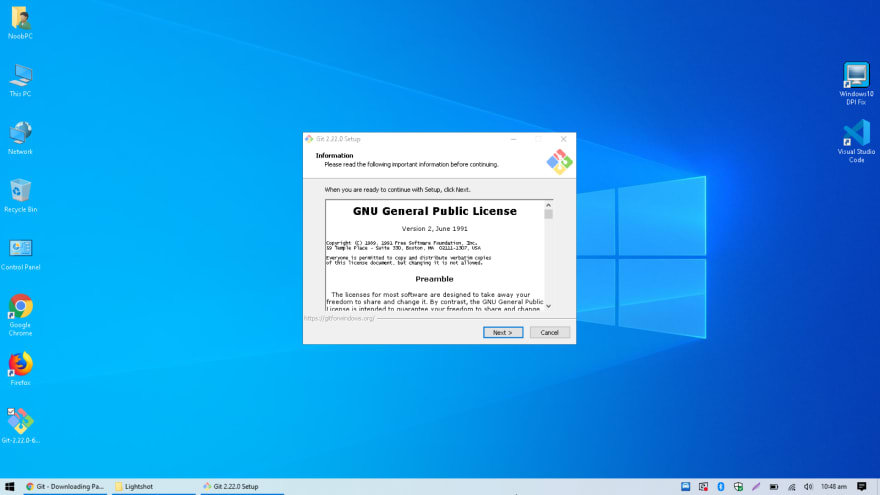Select the Git-2.22.0 installer desktop icon
880x495 pixels.
pos(20,426)
